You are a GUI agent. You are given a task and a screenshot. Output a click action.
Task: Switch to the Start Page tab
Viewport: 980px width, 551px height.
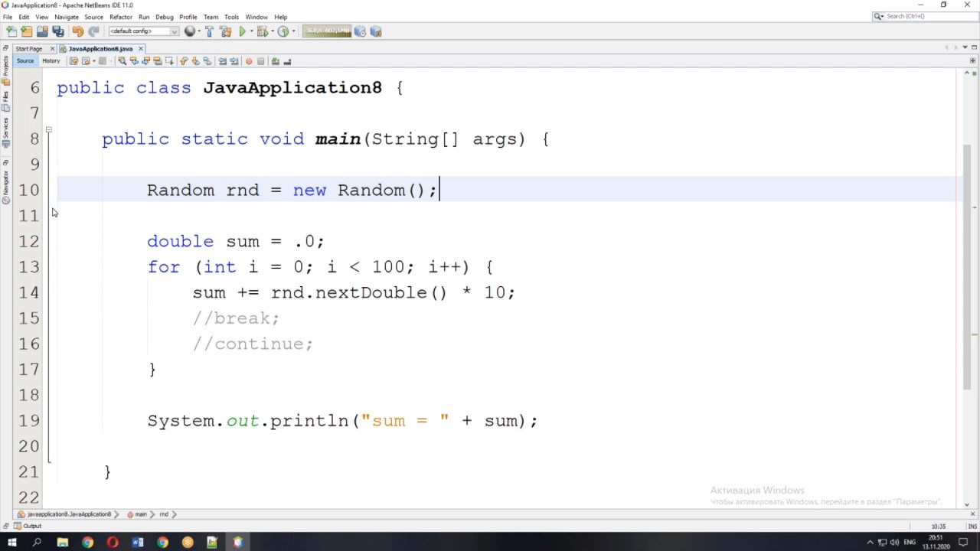(x=29, y=49)
